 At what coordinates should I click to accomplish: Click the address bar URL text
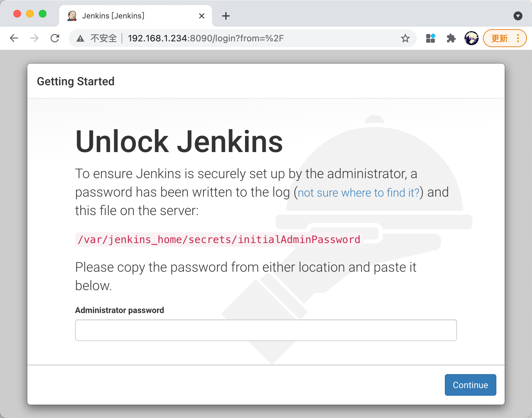click(206, 38)
